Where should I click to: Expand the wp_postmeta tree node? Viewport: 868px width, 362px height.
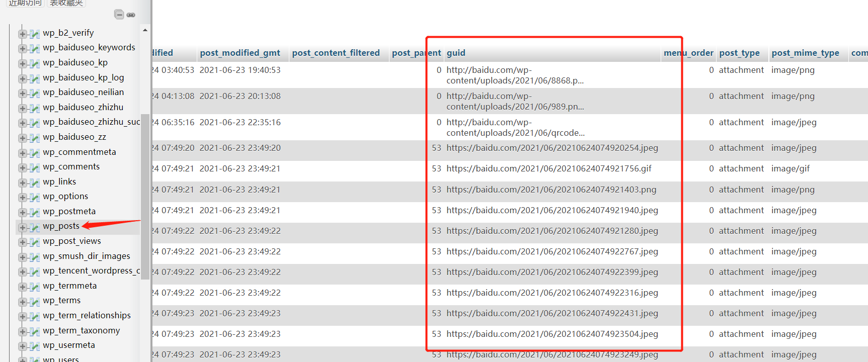[x=23, y=212]
